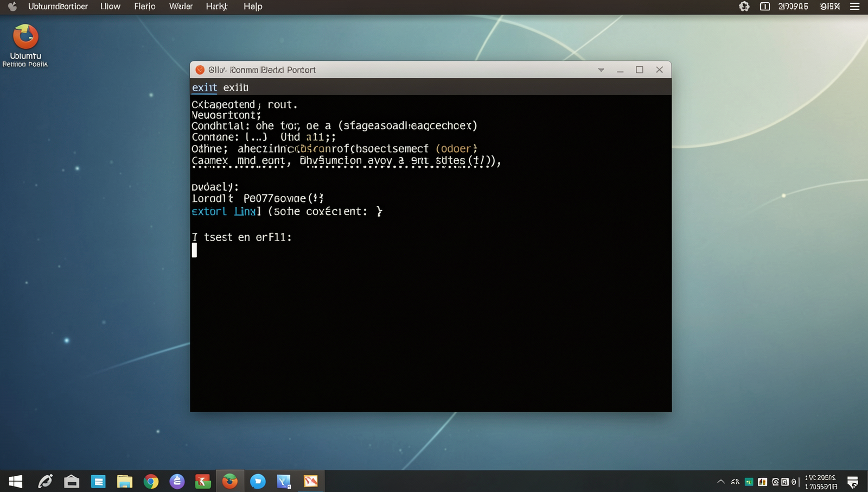Click the square window tray icon

(784, 482)
